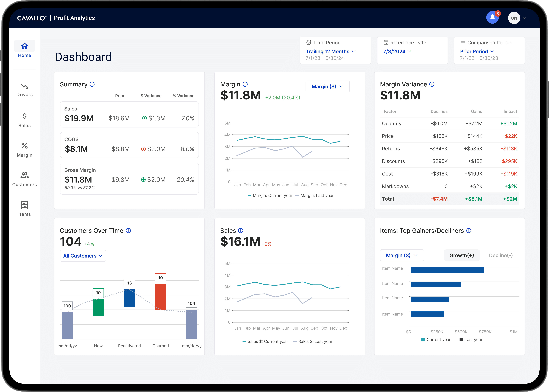
Task: Click Customers Over Time info icon
Action: tap(128, 231)
